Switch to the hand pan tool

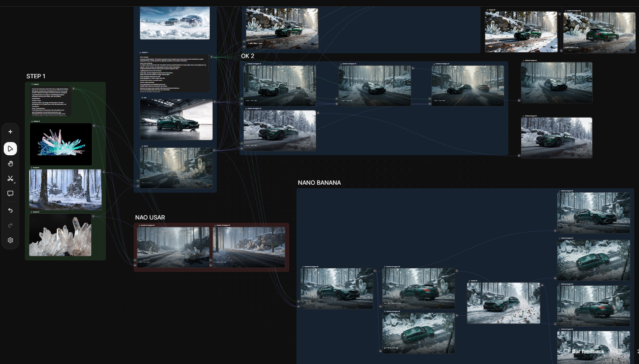pyautogui.click(x=10, y=164)
